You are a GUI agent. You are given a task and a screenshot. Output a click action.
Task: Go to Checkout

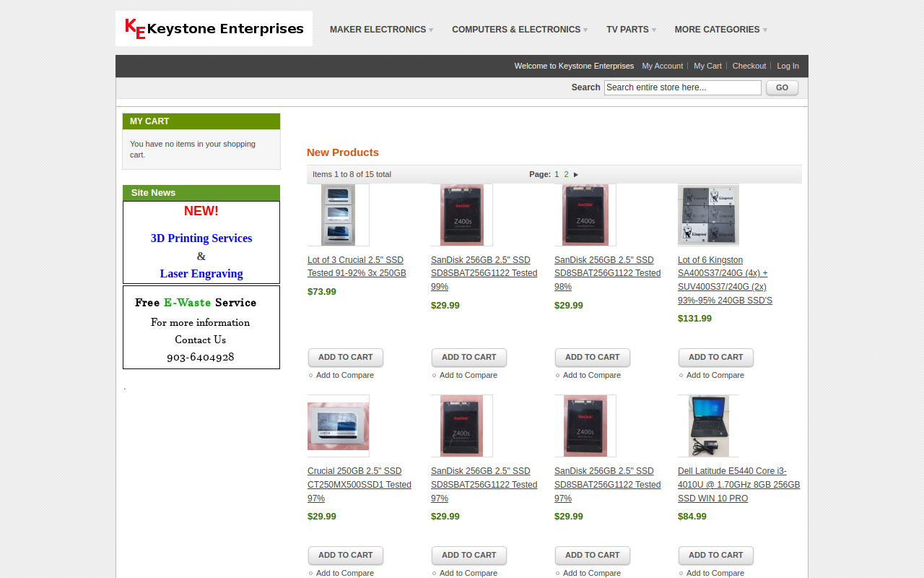coord(749,66)
